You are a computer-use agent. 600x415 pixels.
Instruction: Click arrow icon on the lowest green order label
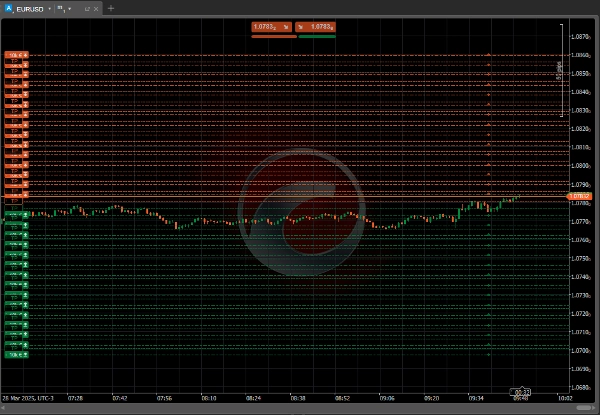(26, 355)
